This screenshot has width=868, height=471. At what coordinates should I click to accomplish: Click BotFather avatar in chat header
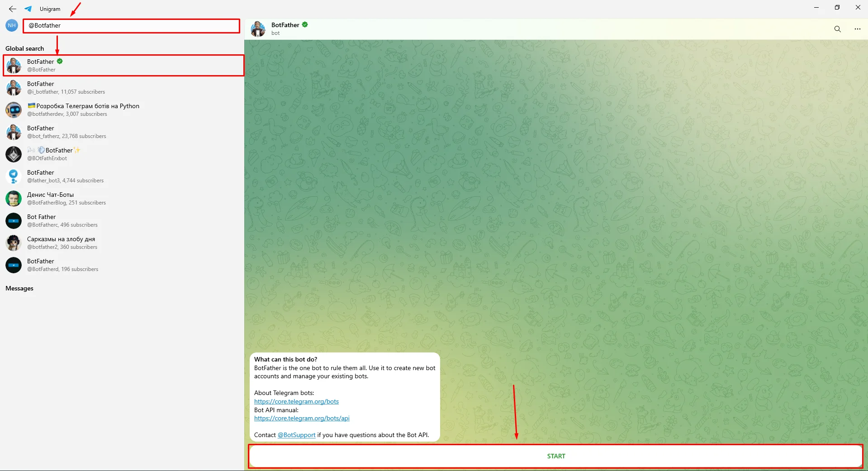[258, 29]
